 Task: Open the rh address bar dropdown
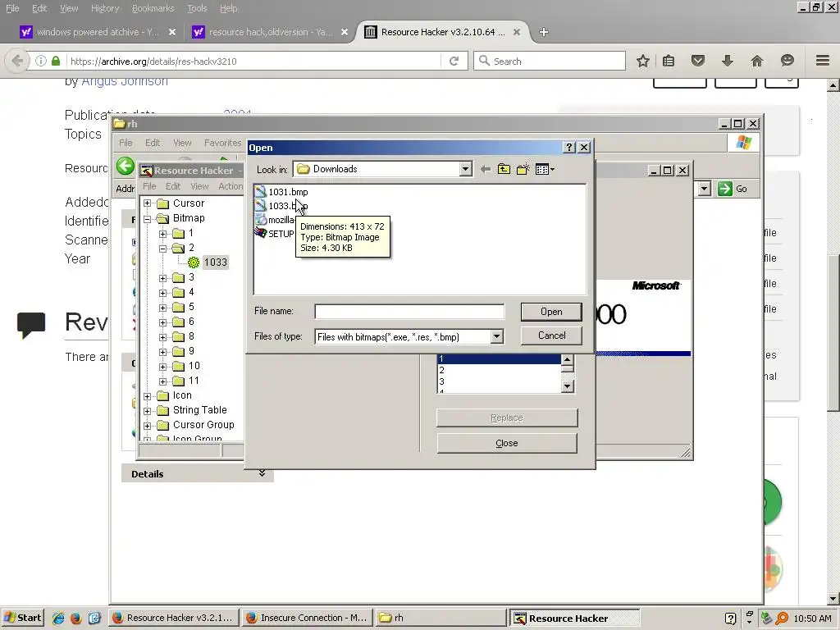pyautogui.click(x=704, y=189)
